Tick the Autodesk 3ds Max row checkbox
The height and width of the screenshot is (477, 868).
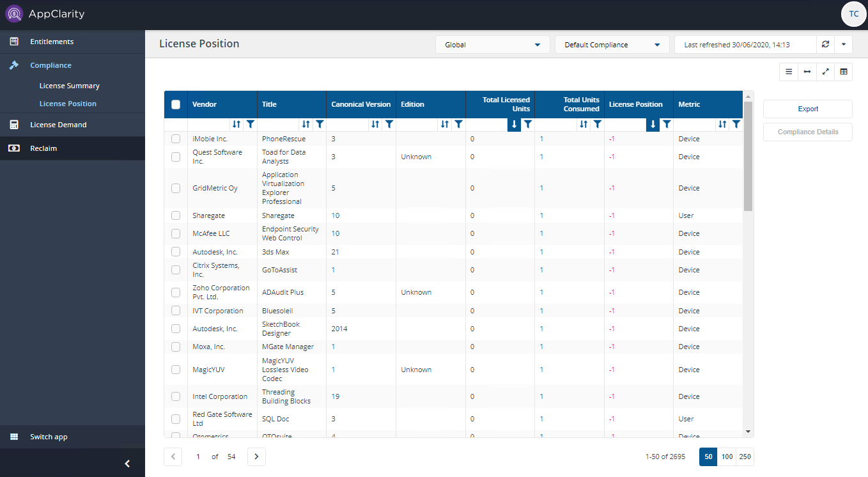pos(176,252)
